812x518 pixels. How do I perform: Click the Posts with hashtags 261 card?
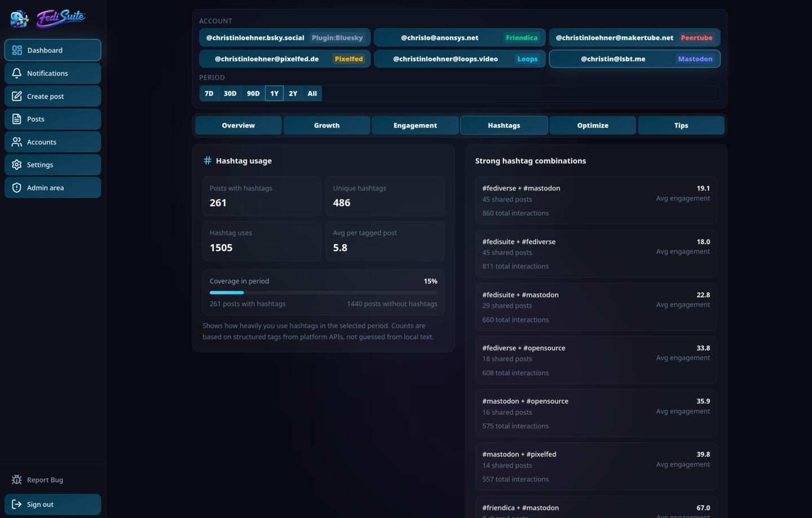(262, 196)
